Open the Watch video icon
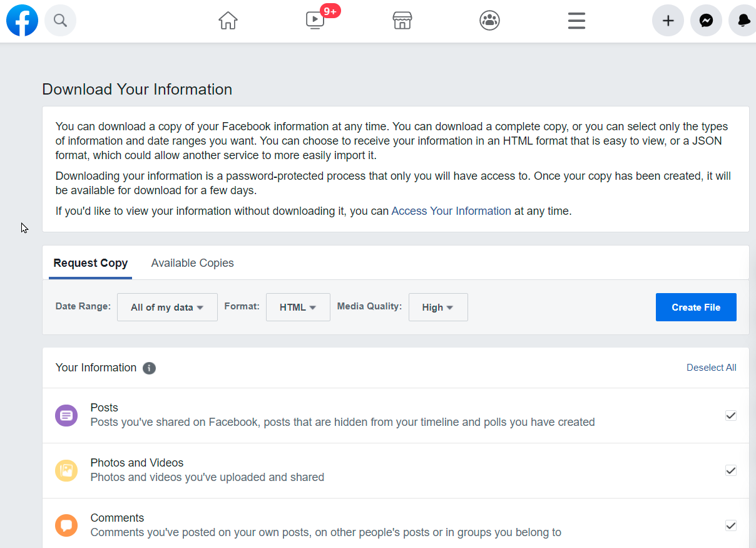Image resolution: width=756 pixels, height=548 pixels. tap(315, 21)
